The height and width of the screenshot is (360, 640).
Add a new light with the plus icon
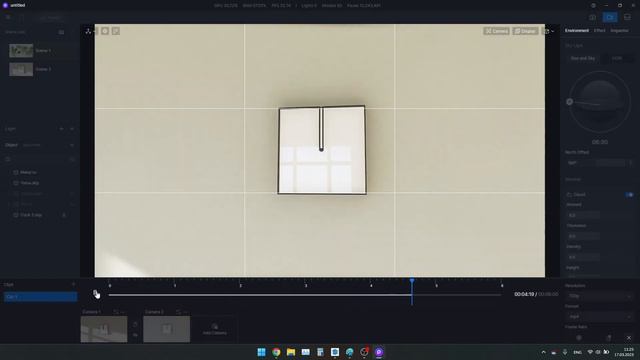point(61,129)
